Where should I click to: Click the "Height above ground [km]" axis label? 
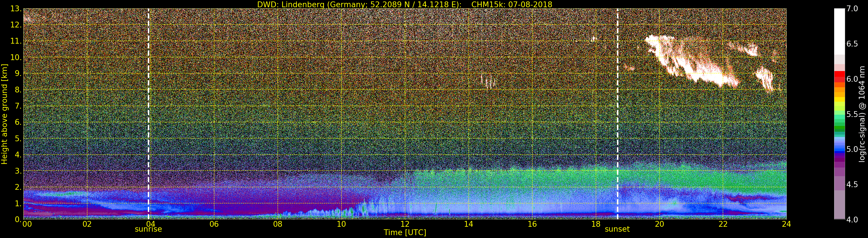4,114
